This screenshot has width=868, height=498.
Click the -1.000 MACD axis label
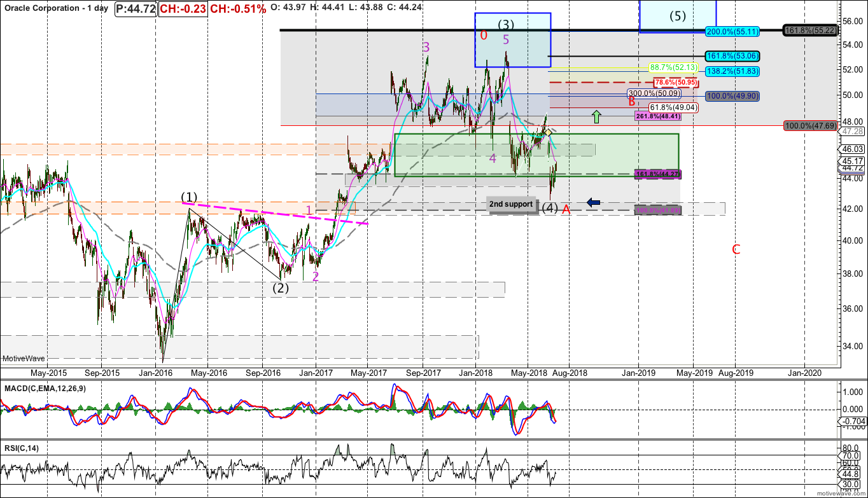point(852,427)
